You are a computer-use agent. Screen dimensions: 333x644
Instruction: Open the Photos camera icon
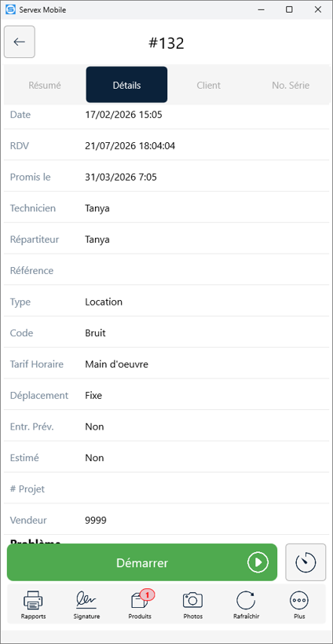click(193, 601)
